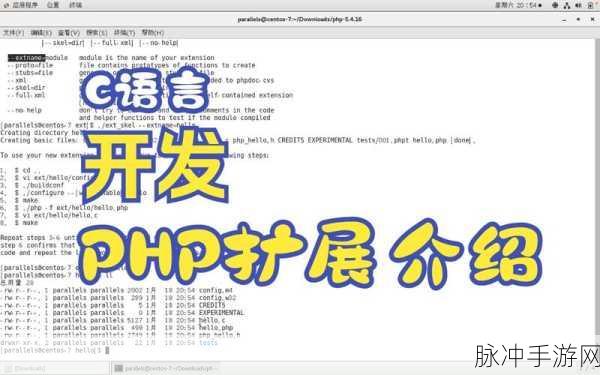Click the --full-xml option in the option list
This screenshot has width=600, height=375.
point(26,95)
